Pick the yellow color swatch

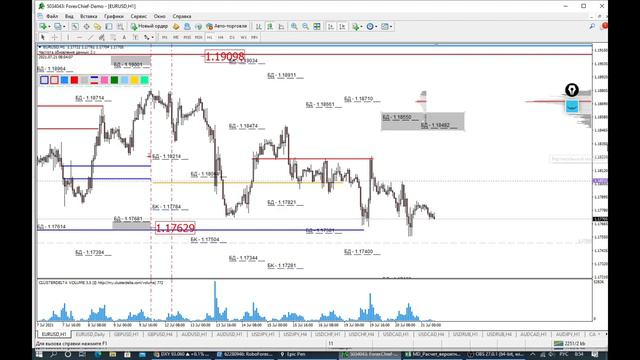[134, 80]
